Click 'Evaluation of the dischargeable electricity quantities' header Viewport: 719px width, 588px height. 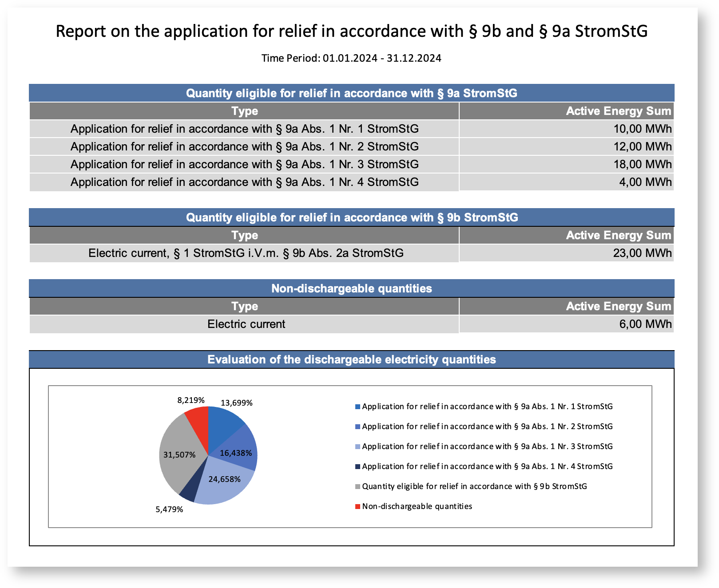[x=351, y=359]
